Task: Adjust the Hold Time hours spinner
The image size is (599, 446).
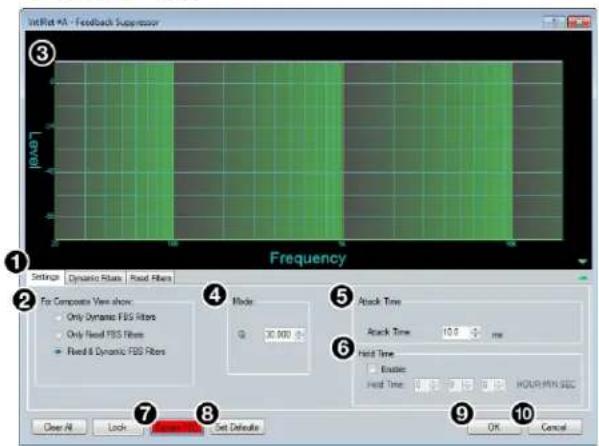Action: pos(434,384)
